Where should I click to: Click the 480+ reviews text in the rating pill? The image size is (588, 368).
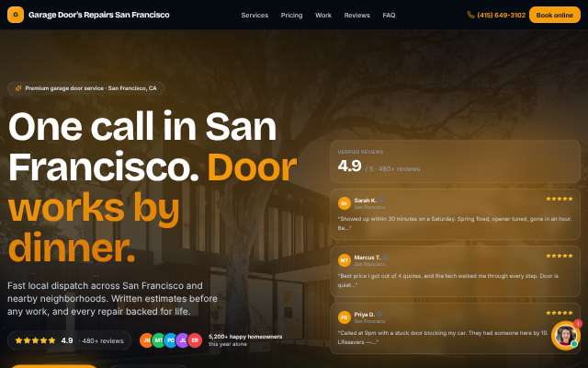point(103,341)
